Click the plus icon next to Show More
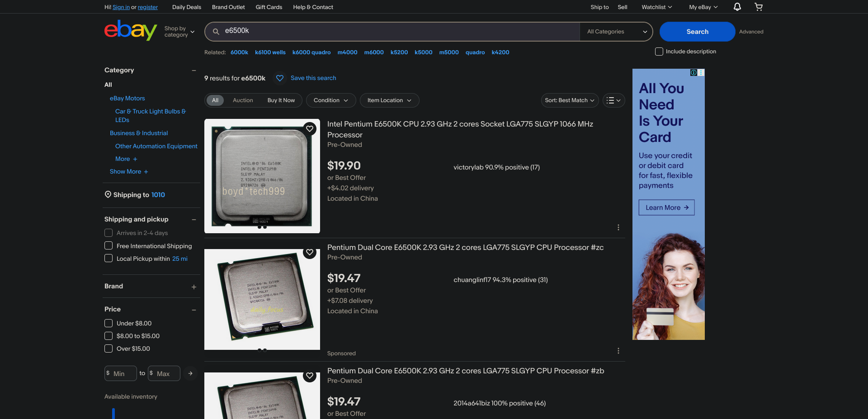 146,172
